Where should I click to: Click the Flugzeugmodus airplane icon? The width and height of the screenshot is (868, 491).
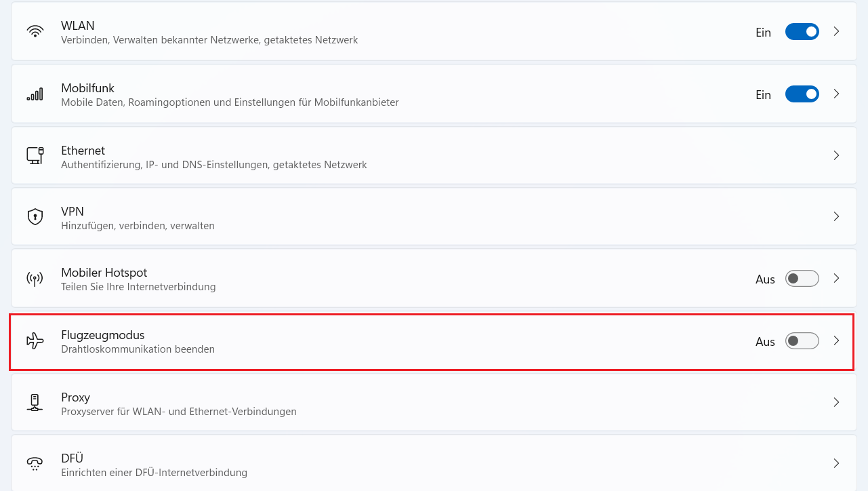35,341
